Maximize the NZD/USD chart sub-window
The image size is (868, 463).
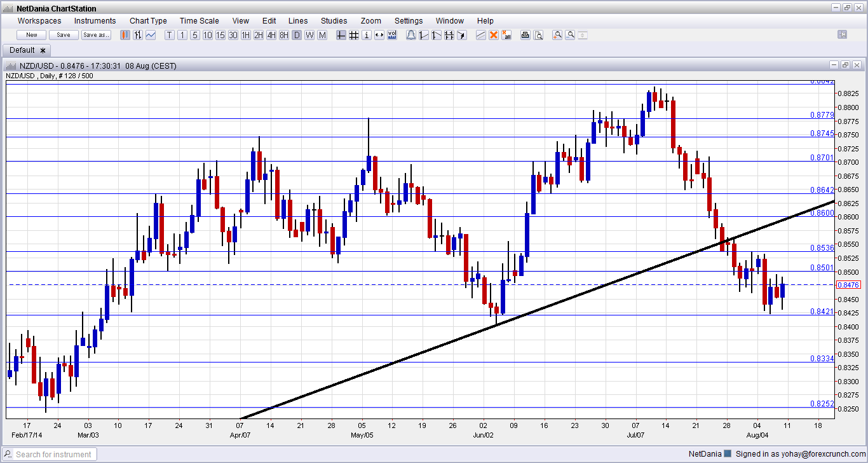[845, 65]
